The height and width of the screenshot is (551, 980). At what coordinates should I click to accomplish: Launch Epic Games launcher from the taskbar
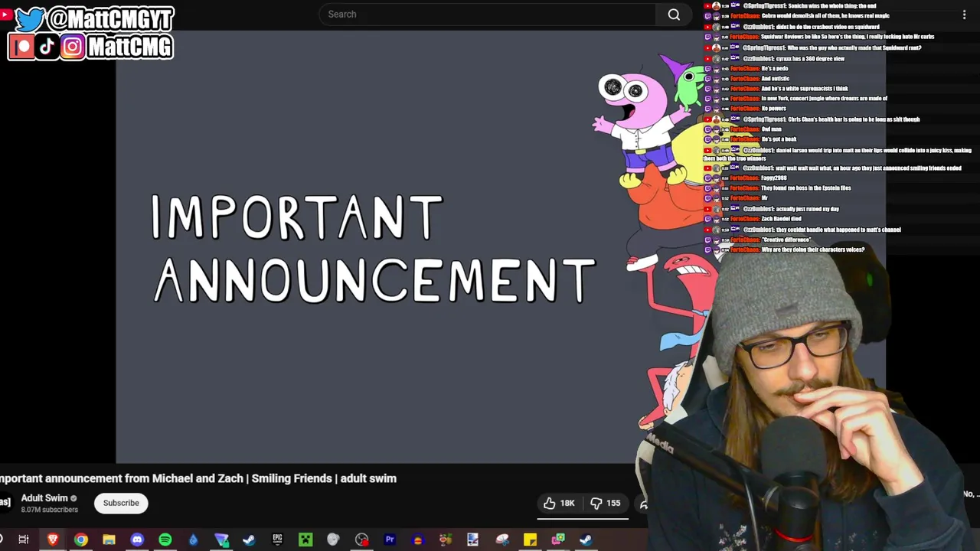click(277, 540)
